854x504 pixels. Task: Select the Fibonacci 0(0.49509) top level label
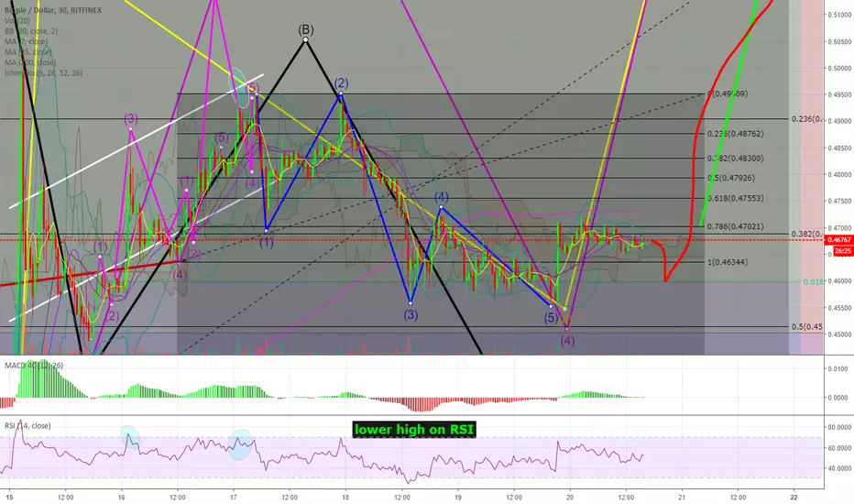coord(728,93)
